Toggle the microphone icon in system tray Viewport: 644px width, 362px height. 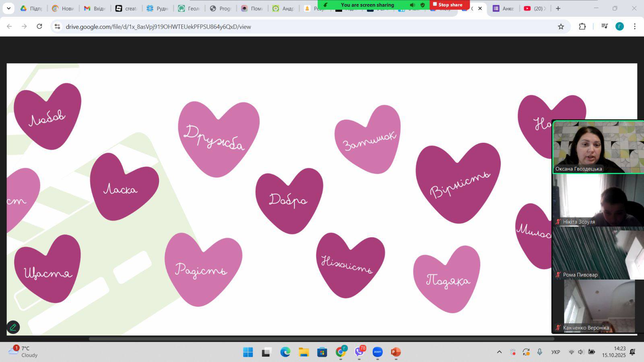coord(539,352)
